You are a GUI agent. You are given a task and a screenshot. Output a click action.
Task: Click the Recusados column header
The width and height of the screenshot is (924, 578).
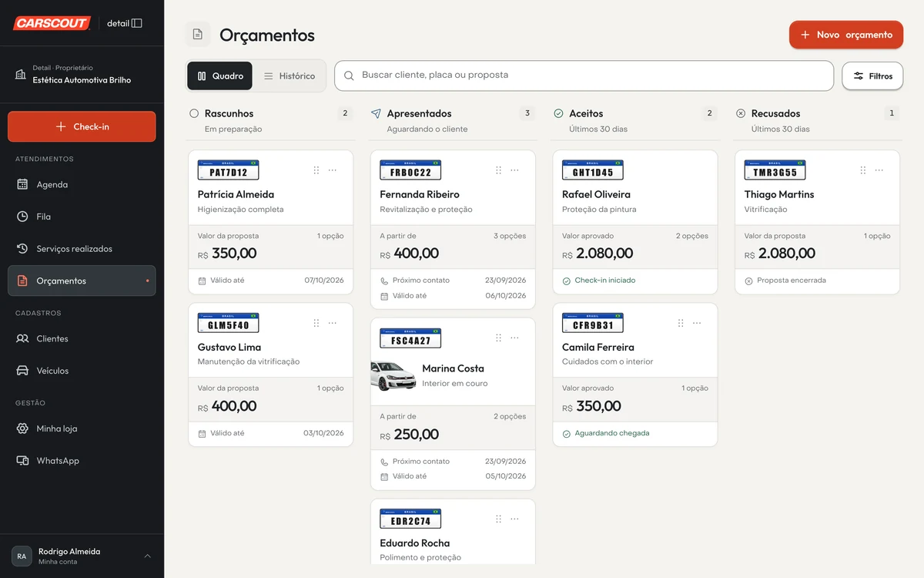[775, 113]
